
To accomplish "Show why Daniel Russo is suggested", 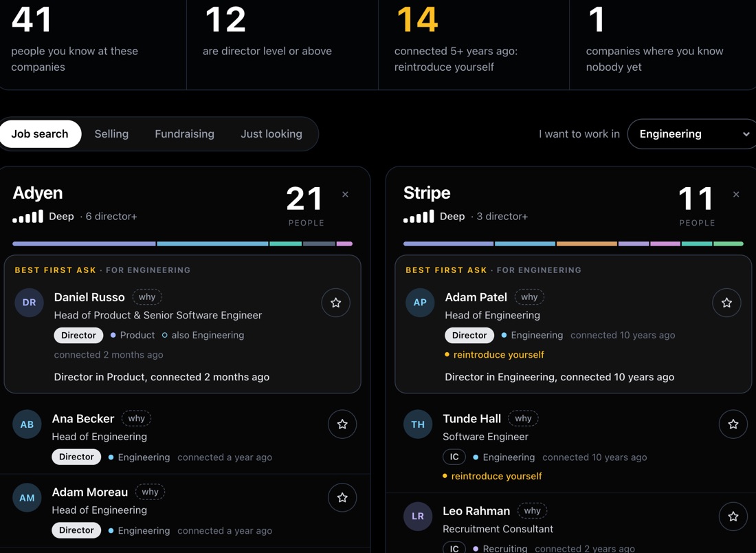I will [147, 296].
